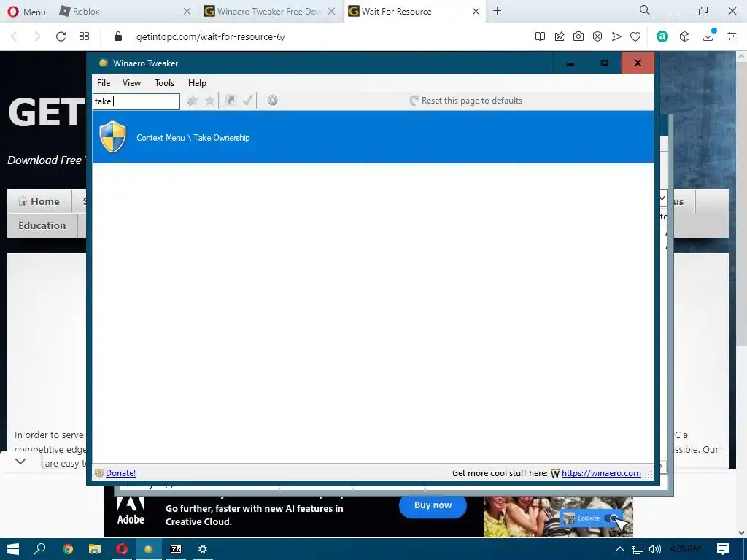Click the shield icon of Take Ownership
Image resolution: width=747 pixels, height=560 pixels.
[113, 136]
